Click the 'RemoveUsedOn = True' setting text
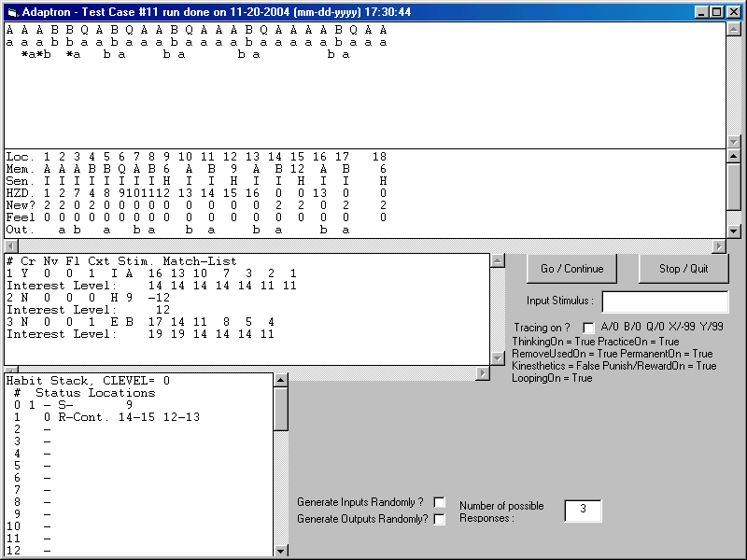The height and width of the screenshot is (560, 747). click(561, 354)
